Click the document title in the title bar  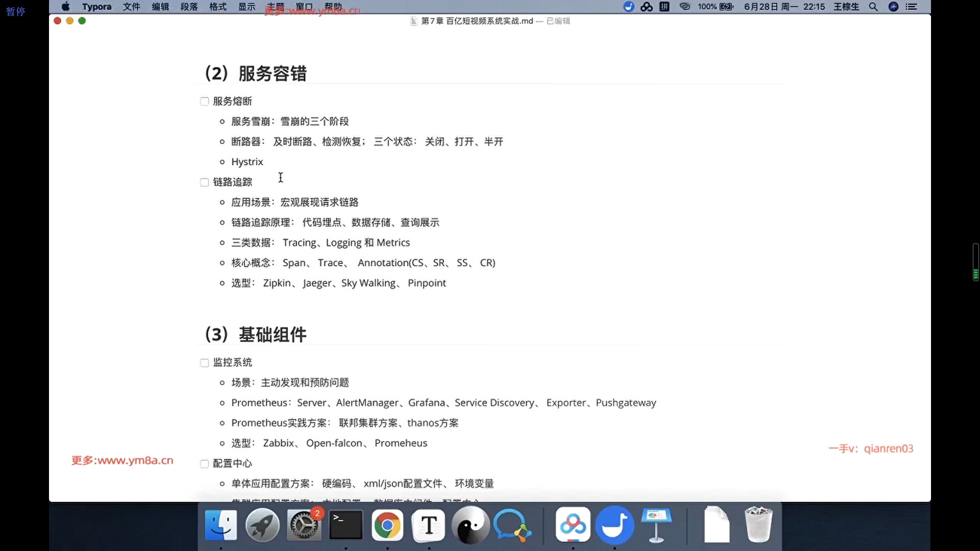(x=477, y=21)
